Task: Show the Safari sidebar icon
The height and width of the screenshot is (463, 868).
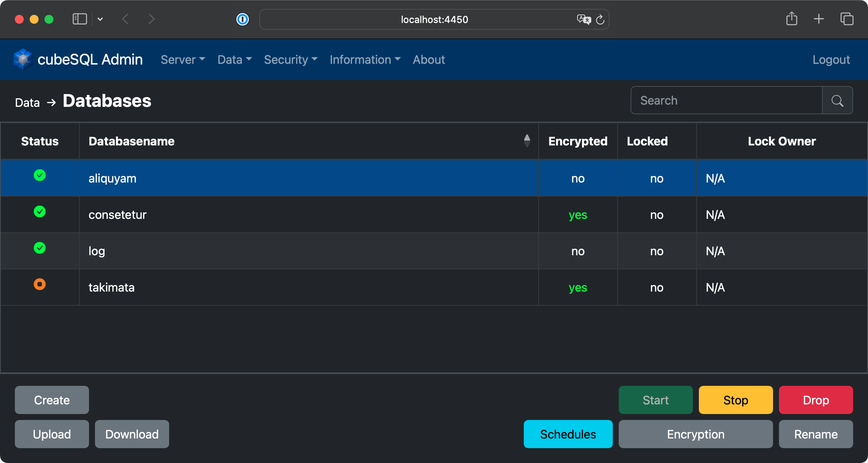Action: click(80, 19)
